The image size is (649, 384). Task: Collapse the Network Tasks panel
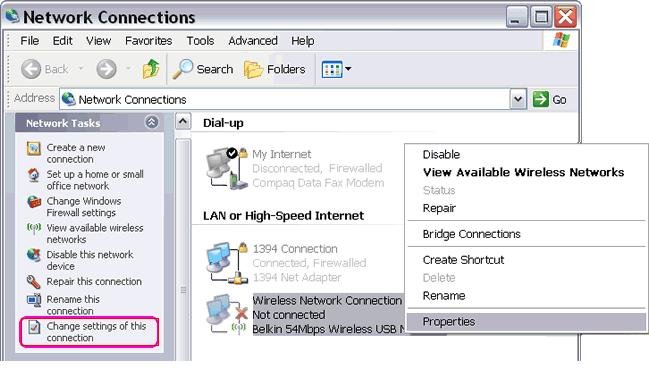pos(151,122)
